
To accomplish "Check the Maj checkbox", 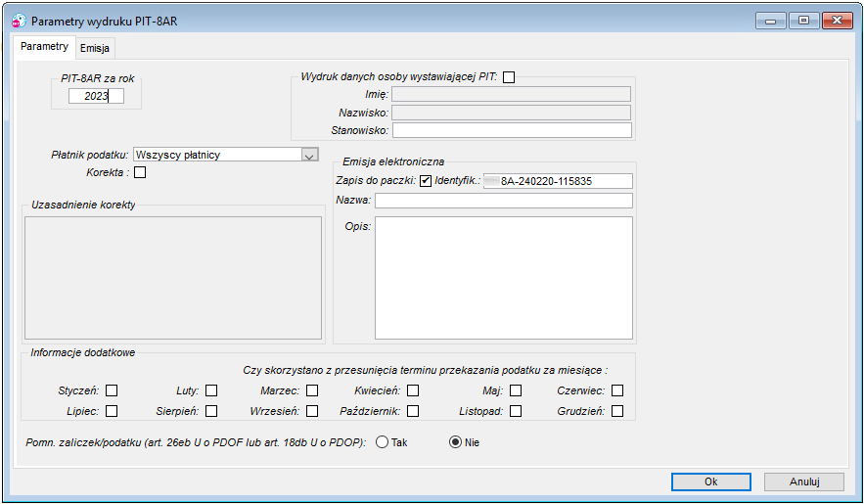I will coord(516,390).
